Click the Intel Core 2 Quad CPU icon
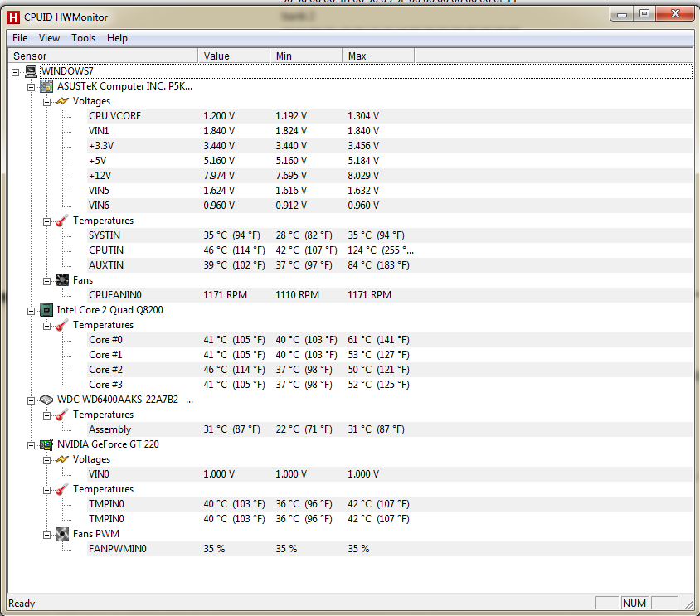This screenshot has width=700, height=616. pos(46,310)
